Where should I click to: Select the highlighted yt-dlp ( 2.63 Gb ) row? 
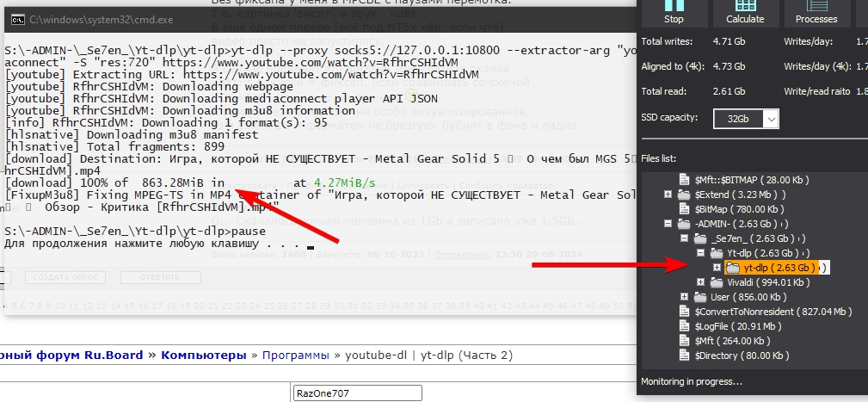[777, 268]
